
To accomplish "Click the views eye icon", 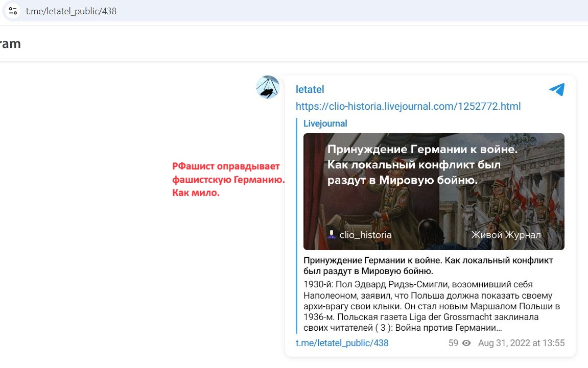I will click(466, 343).
